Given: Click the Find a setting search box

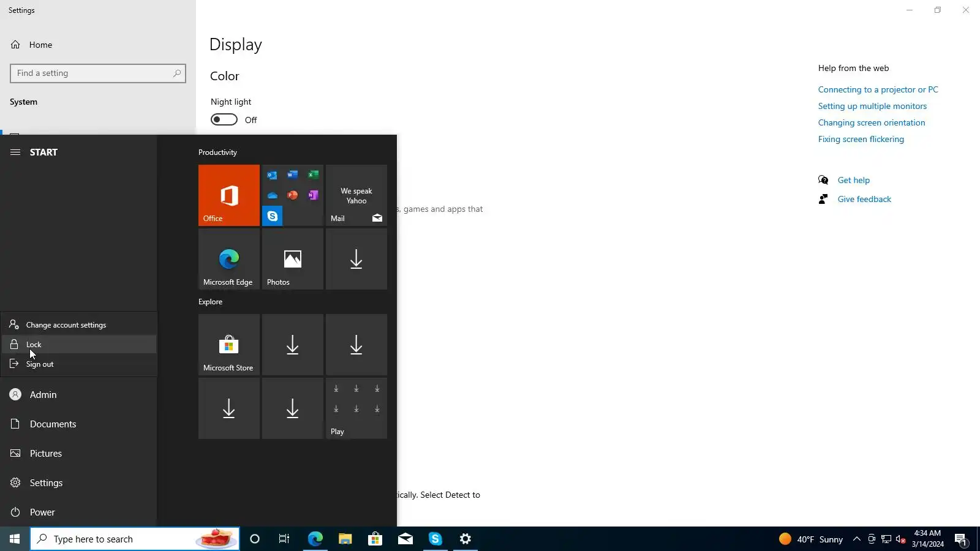Looking at the screenshot, I should 98,73.
